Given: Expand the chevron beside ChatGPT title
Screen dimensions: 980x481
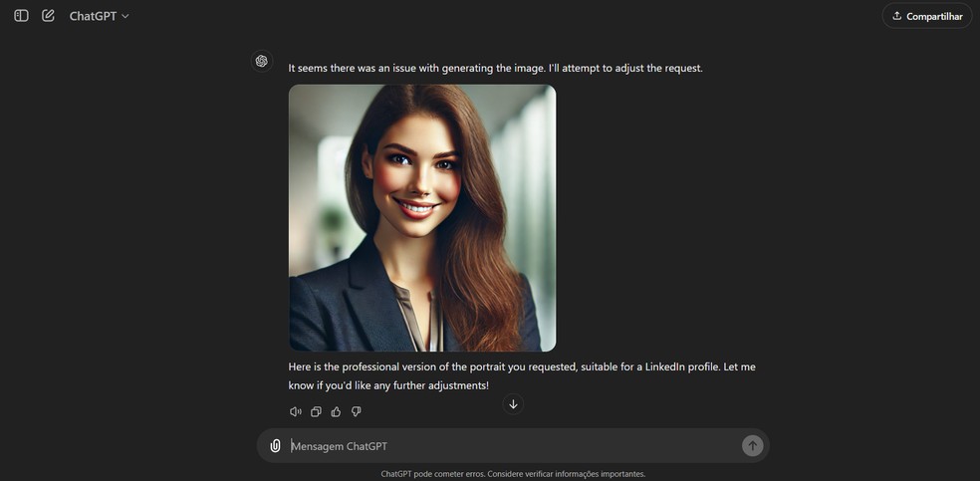Looking at the screenshot, I should coord(125,16).
